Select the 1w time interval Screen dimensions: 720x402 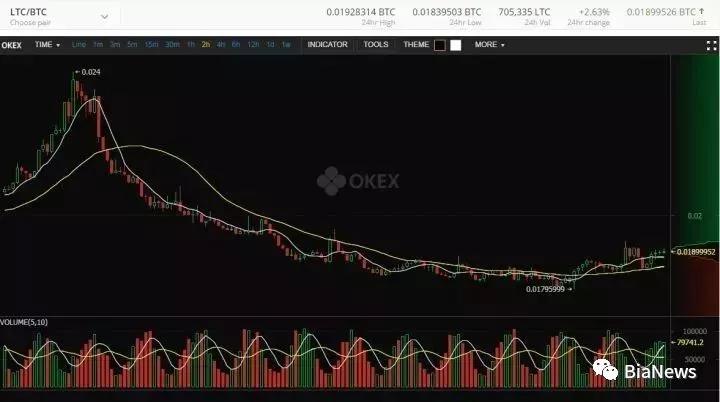(286, 45)
